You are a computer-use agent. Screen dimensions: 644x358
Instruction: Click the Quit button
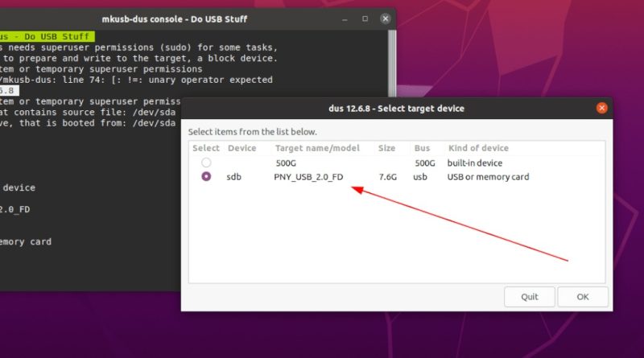coord(530,297)
